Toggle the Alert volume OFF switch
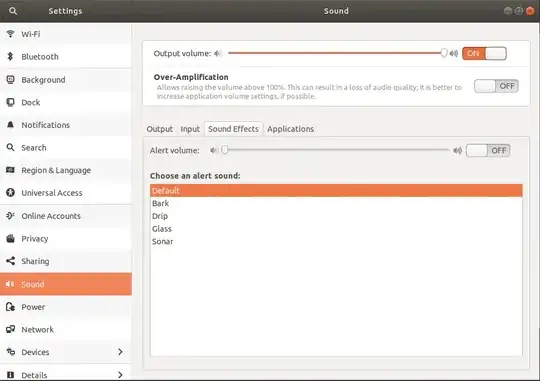This screenshot has width=540, height=381. point(488,151)
